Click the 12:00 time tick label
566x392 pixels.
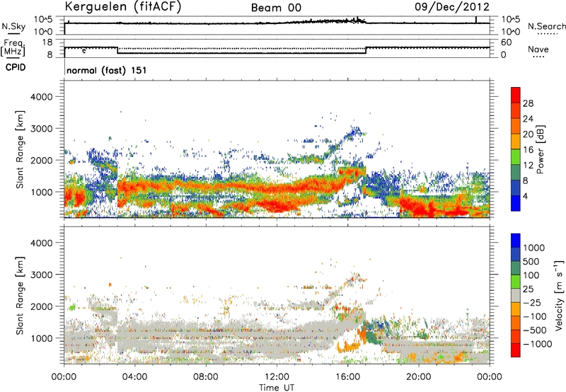click(x=277, y=377)
